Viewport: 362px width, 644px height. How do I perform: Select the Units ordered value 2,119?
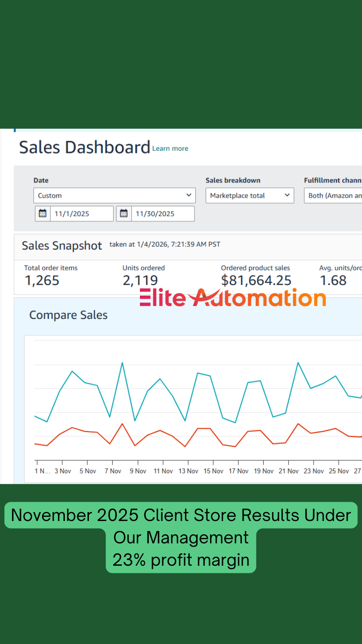(x=140, y=280)
